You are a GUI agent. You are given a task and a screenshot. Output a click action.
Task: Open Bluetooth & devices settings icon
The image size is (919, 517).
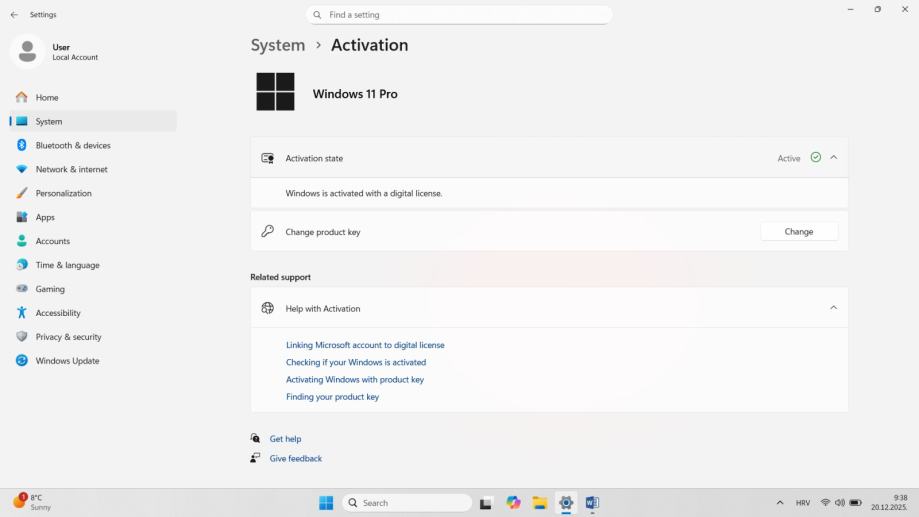coord(21,145)
